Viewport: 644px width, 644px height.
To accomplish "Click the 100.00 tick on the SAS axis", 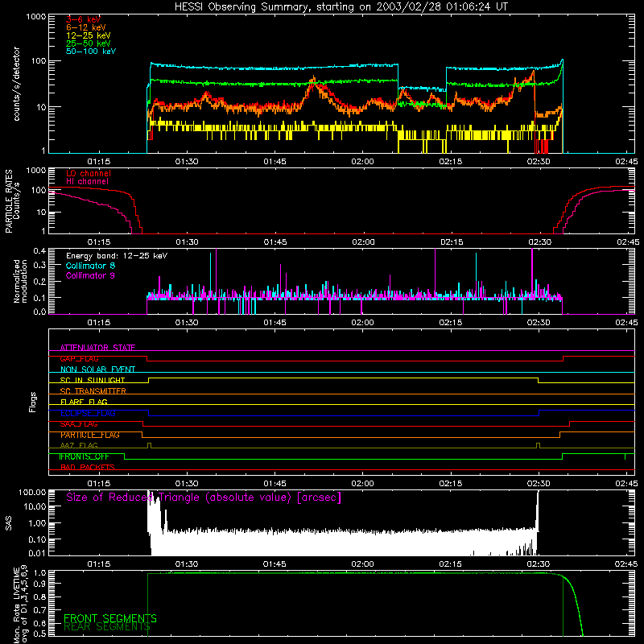I will pos(32,492).
